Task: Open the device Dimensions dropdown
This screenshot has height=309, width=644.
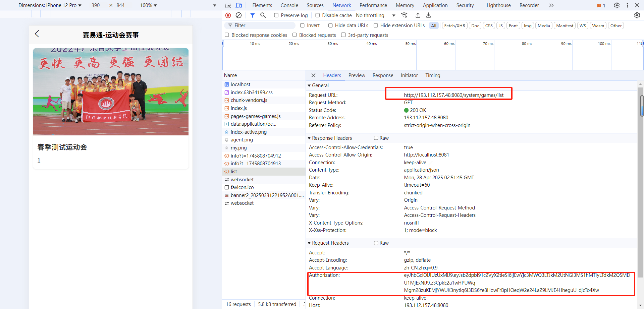Action: [x=50, y=5]
